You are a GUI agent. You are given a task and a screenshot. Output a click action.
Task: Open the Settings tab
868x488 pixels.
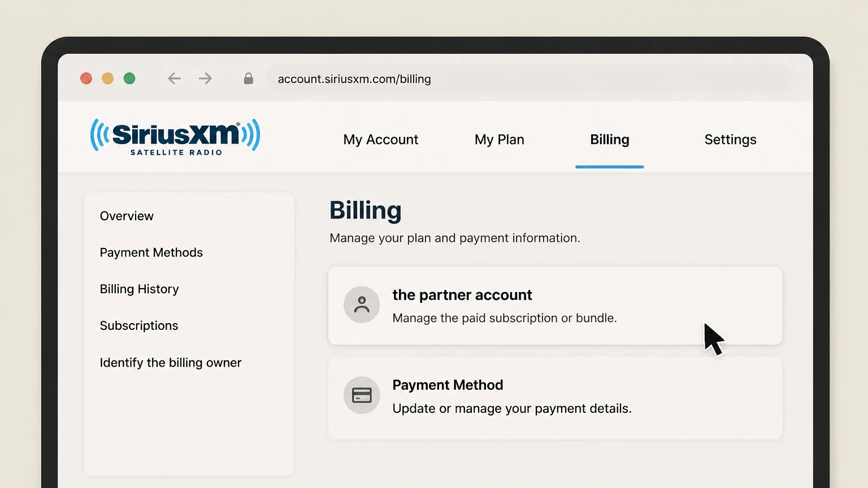[730, 140]
